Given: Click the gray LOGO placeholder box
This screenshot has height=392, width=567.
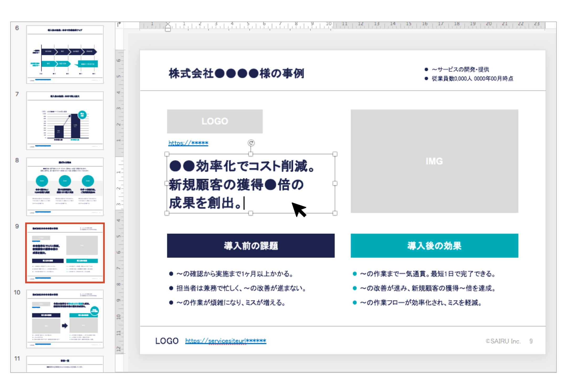Looking at the screenshot, I should click(x=215, y=121).
